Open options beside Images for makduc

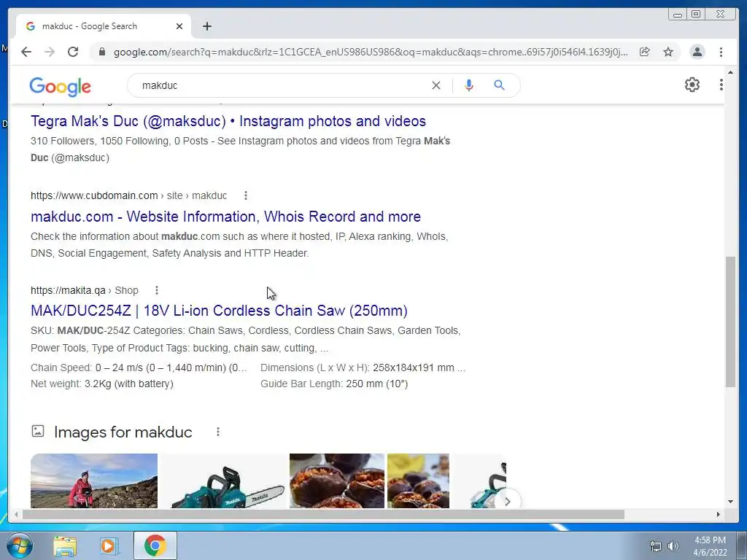[x=217, y=432]
